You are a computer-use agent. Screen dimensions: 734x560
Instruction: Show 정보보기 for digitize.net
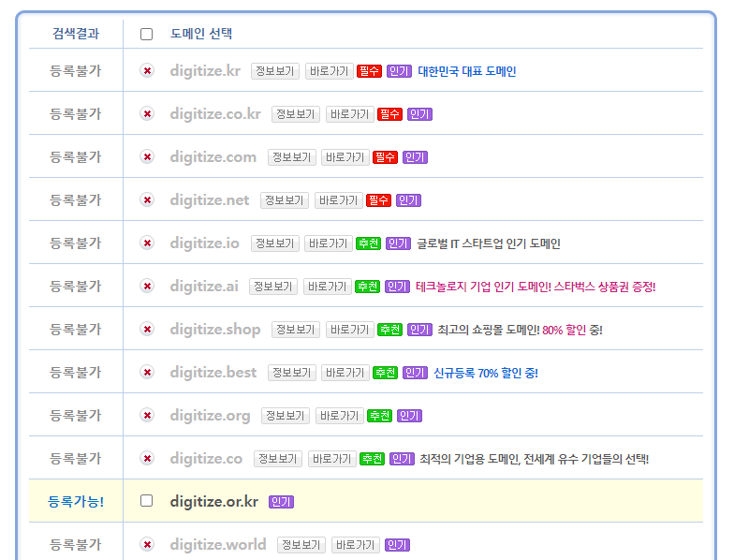pos(285,200)
